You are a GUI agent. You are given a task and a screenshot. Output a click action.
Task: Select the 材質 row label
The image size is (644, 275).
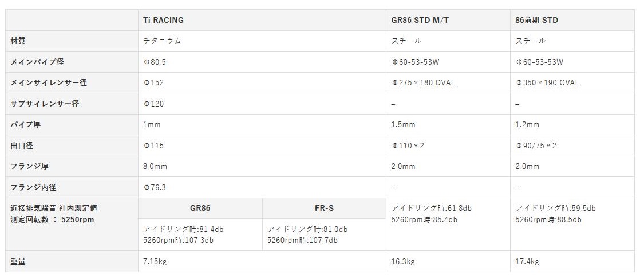click(18, 41)
